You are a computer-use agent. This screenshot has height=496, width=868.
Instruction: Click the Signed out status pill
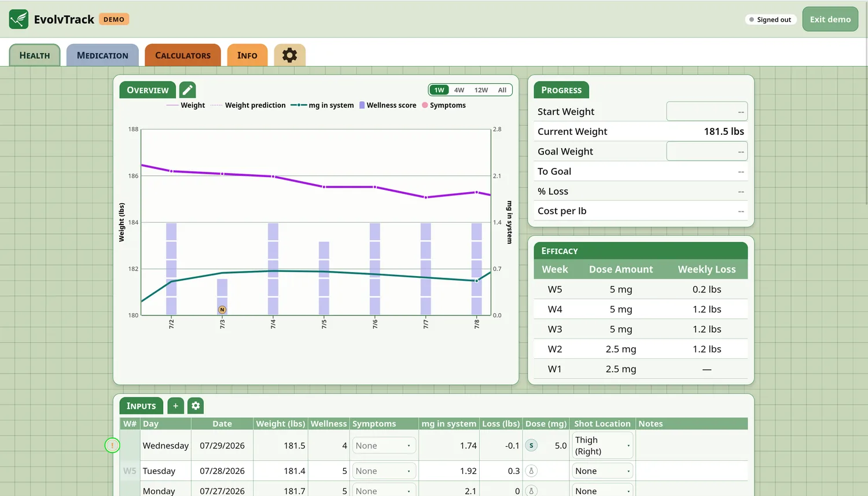[x=770, y=19]
